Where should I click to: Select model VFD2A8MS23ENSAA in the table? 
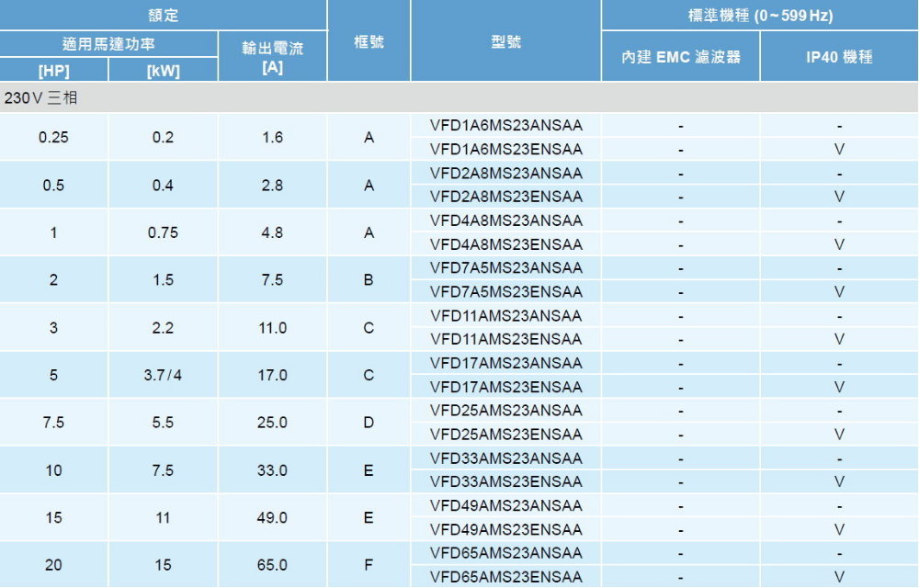(505, 197)
